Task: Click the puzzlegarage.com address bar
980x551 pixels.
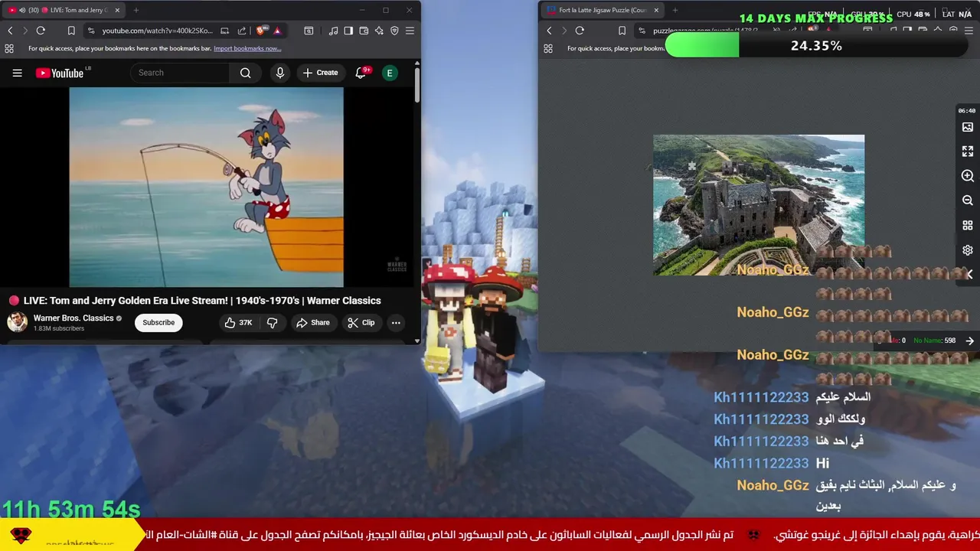Action: point(704,31)
